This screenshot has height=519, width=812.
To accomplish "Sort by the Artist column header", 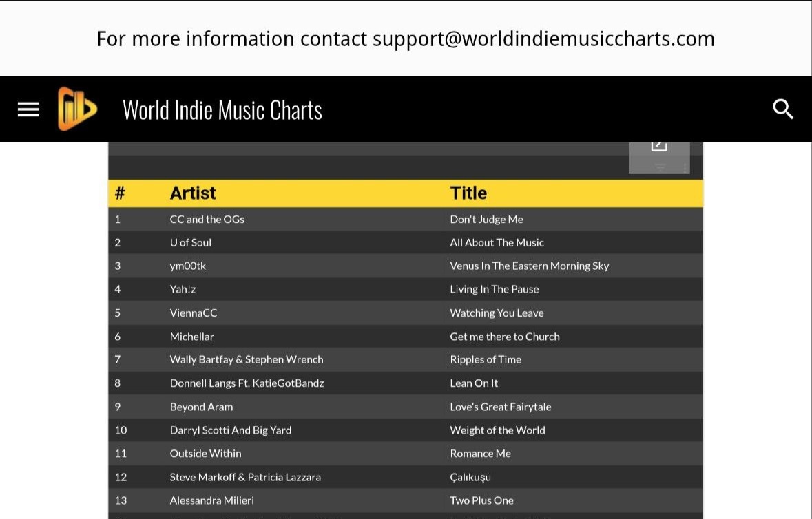I will (x=193, y=193).
